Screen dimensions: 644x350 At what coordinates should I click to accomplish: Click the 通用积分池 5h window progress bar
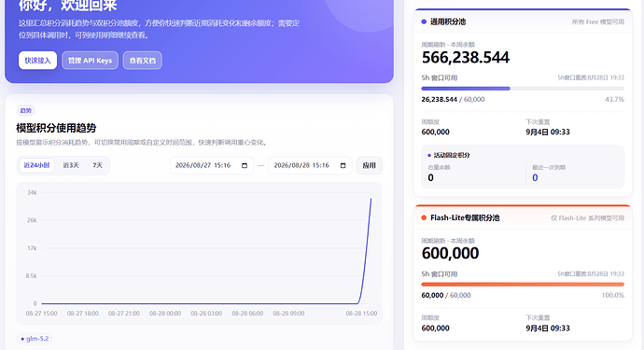pos(523,89)
